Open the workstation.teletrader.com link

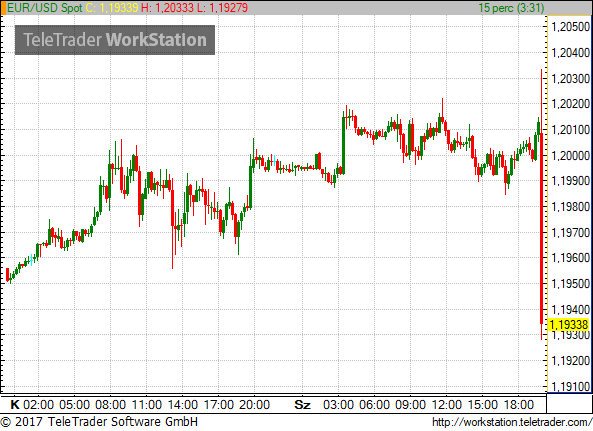[x=512, y=422]
